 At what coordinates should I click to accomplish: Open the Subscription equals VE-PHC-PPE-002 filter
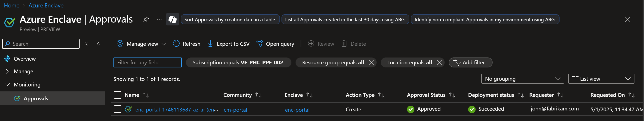point(239,62)
